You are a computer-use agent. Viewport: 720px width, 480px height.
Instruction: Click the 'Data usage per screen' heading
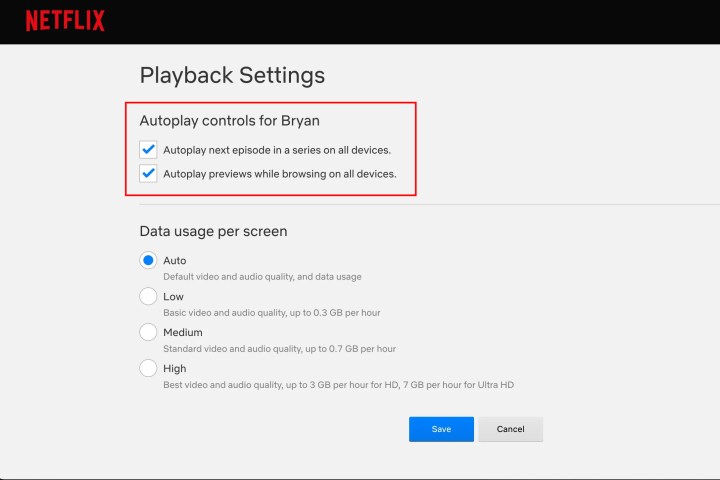(x=213, y=231)
